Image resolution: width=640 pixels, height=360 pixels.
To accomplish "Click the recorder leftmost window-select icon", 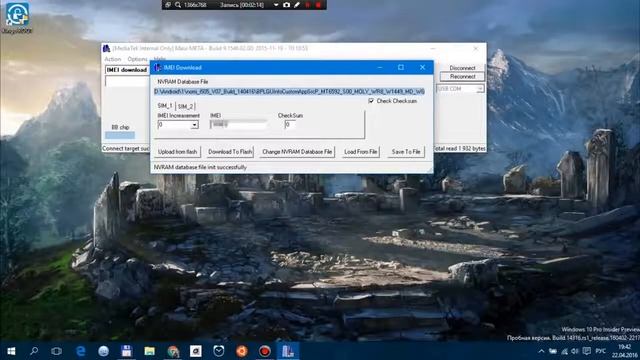I will point(168,5).
